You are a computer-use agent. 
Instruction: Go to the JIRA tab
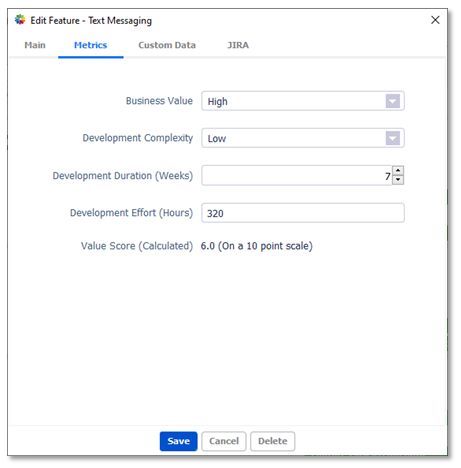coord(238,45)
